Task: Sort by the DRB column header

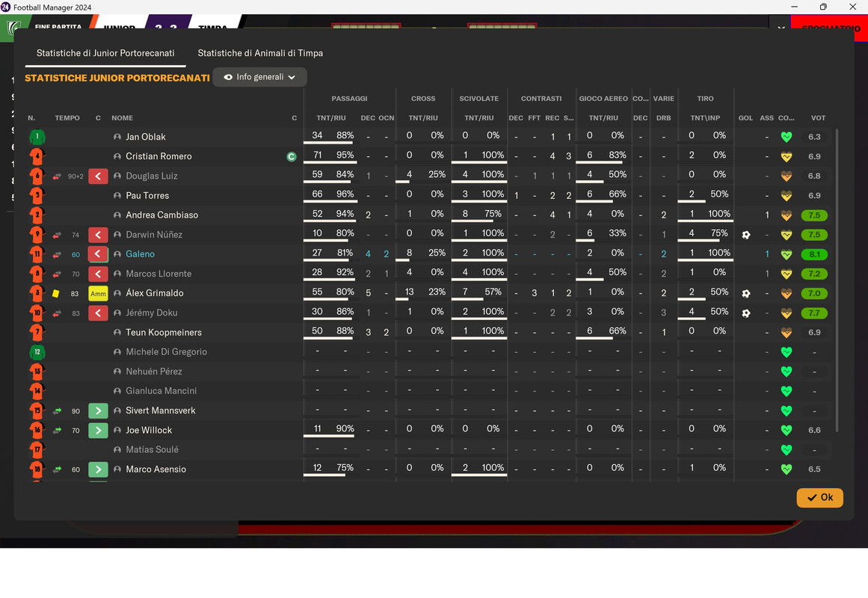Action: coord(664,118)
